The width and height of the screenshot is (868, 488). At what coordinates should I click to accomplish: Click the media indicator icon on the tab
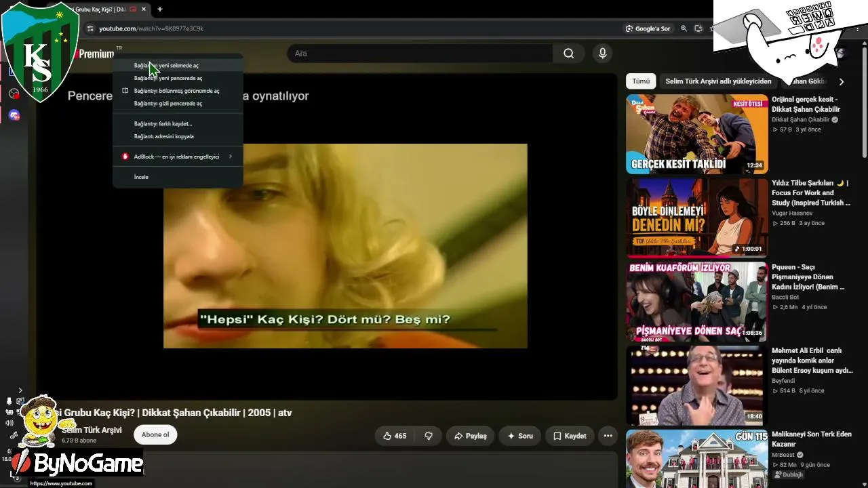[133, 9]
